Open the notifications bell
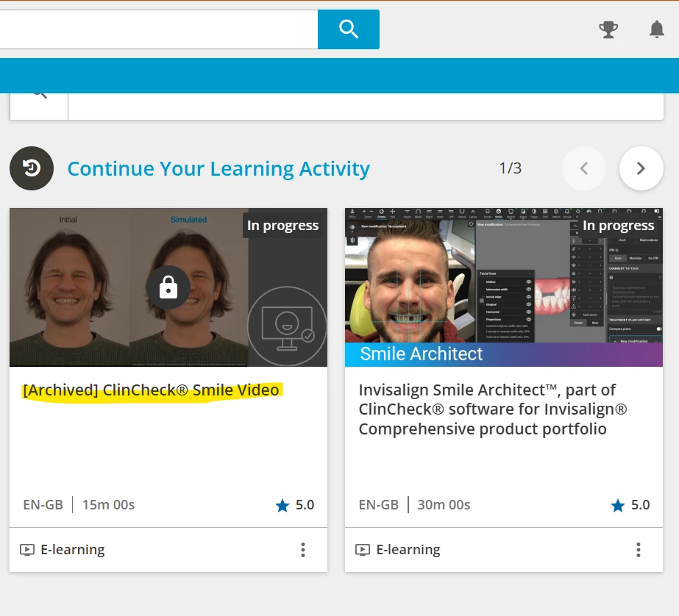 656,29
